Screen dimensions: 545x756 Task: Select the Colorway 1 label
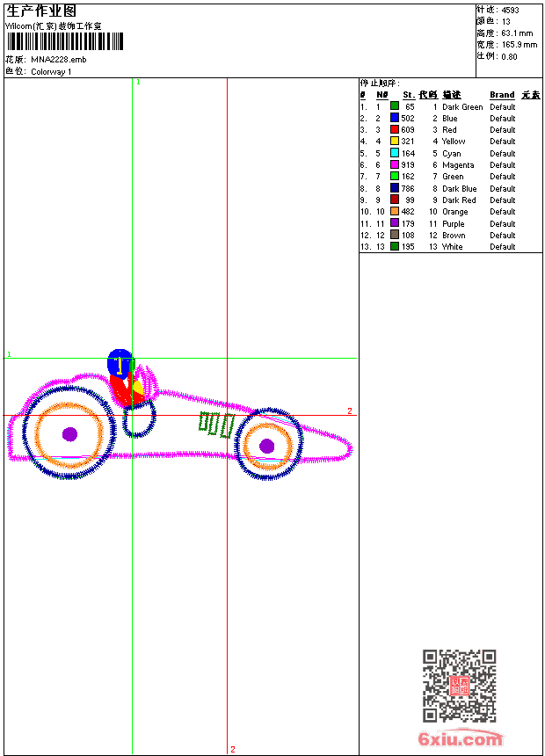pyautogui.click(x=51, y=72)
